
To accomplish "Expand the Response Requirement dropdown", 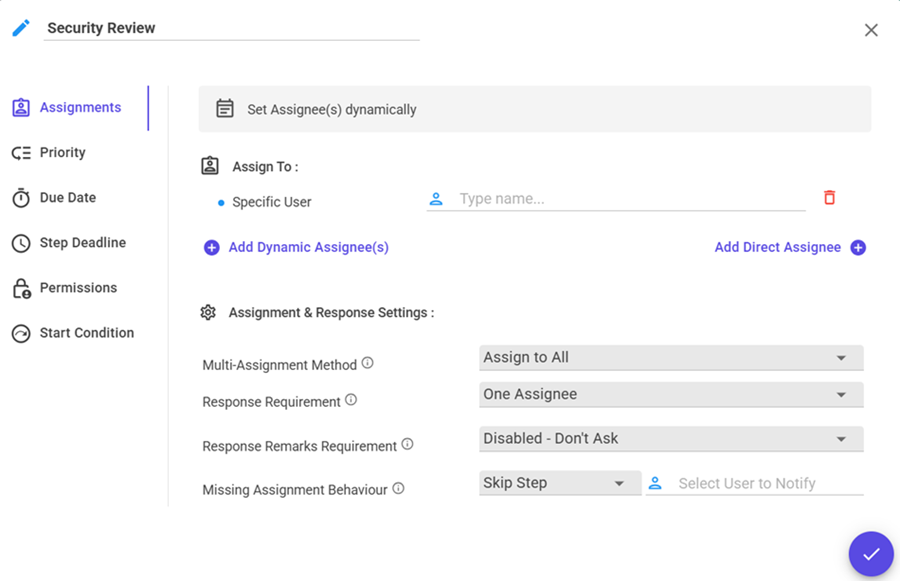I will coord(670,395).
